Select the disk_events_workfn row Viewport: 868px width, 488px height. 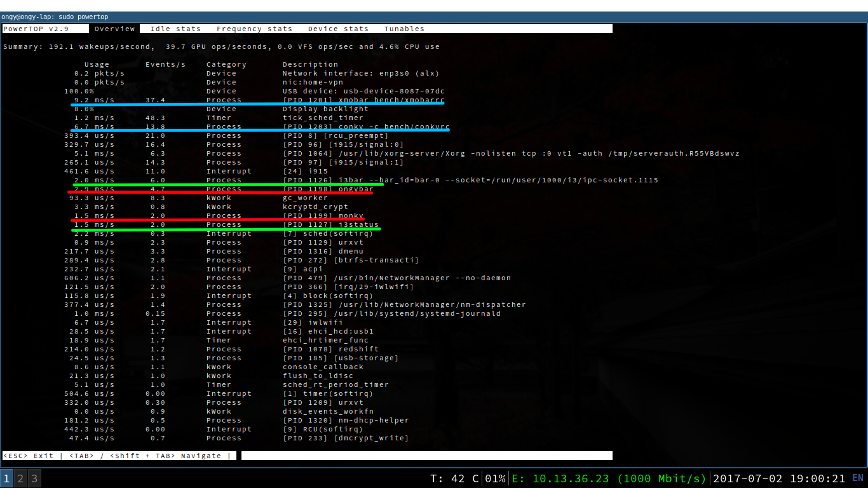coord(219,411)
